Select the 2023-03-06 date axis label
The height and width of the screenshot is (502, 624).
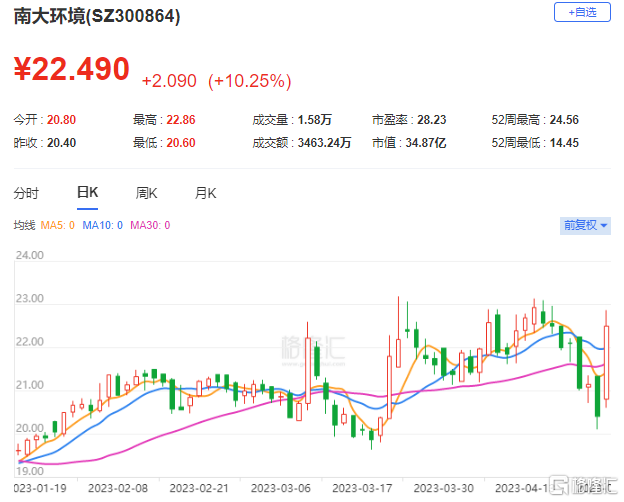coord(281,488)
